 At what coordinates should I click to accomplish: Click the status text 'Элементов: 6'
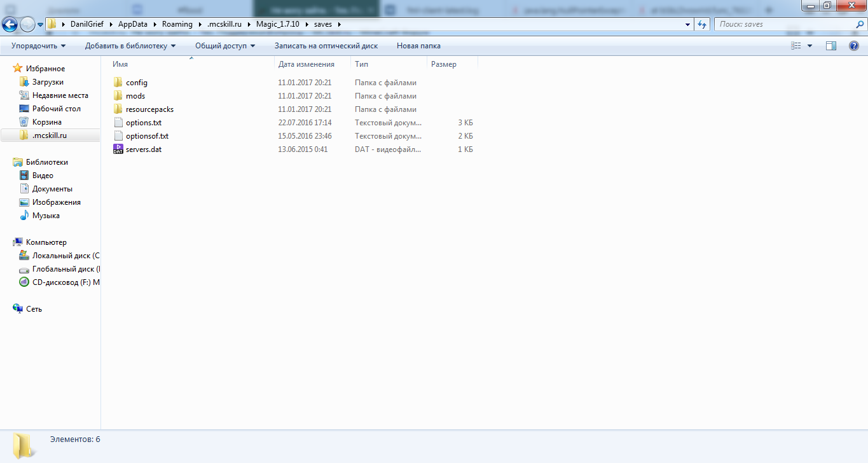pyautogui.click(x=75, y=439)
